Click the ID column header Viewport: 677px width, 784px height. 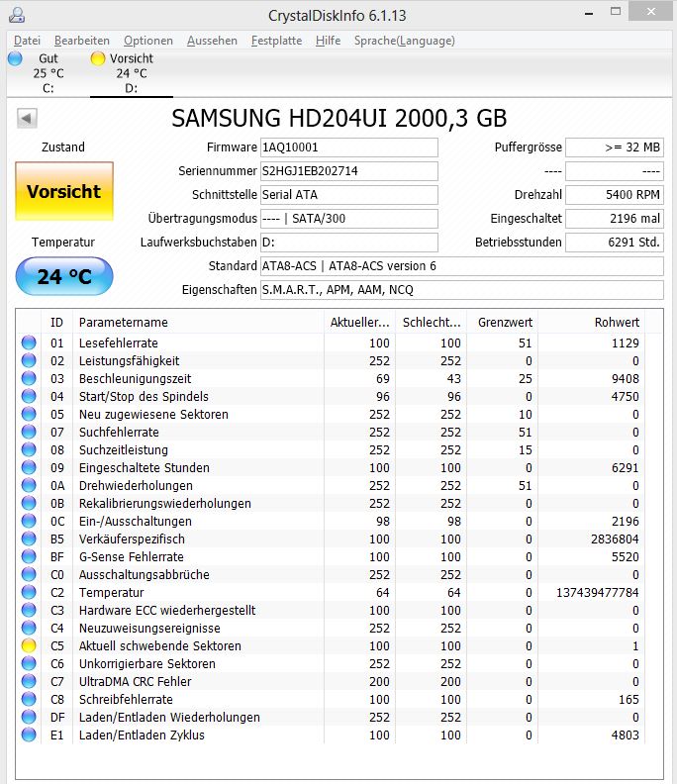tap(57, 323)
